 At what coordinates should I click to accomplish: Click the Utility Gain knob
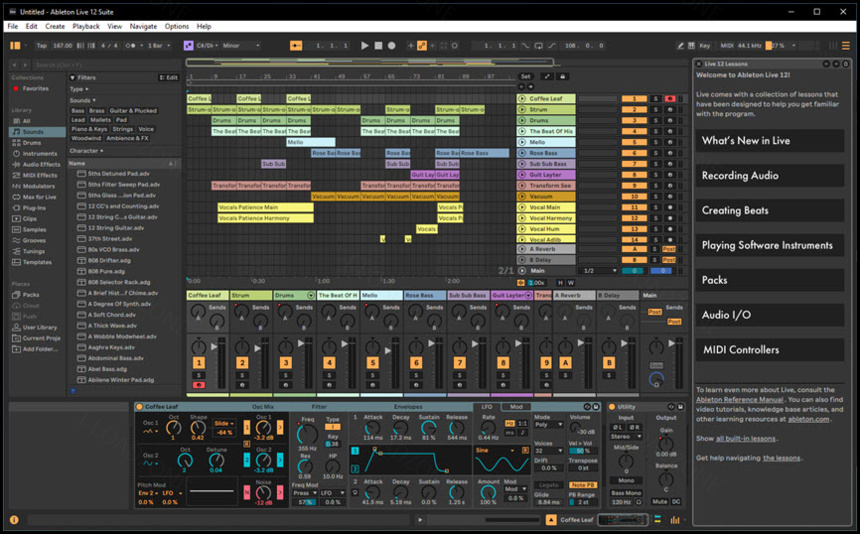click(x=666, y=444)
